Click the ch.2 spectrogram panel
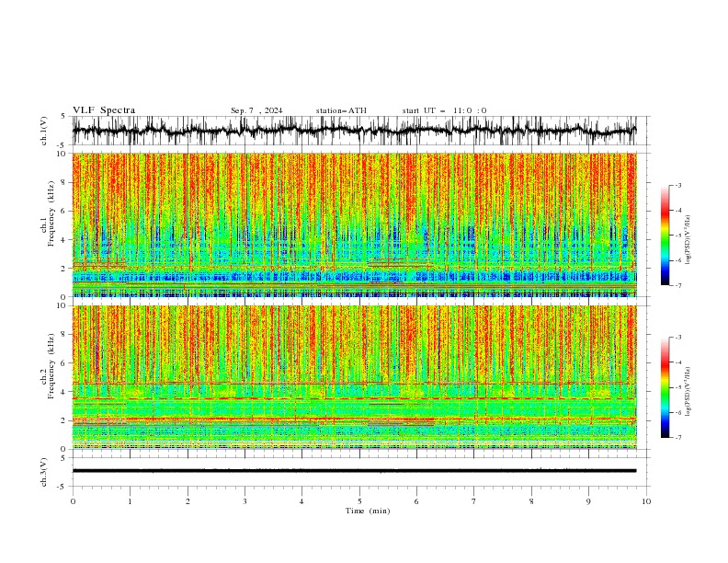This screenshot has width=728, height=563. [x=355, y=377]
